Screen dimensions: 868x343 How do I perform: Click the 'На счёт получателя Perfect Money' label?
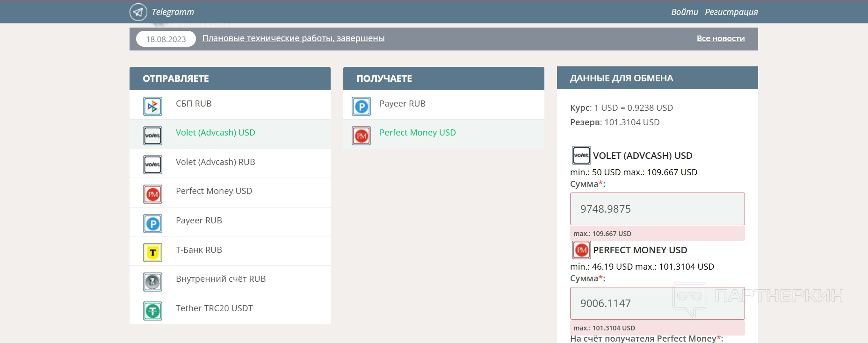click(x=647, y=338)
